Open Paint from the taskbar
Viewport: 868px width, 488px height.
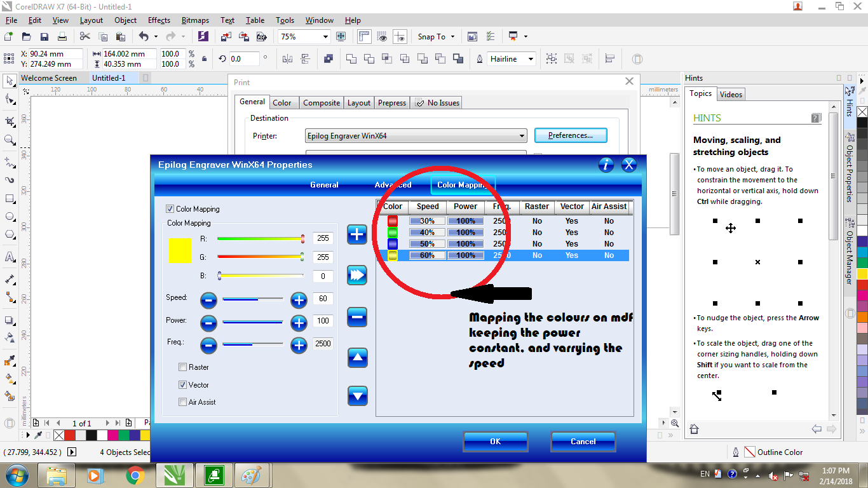252,475
